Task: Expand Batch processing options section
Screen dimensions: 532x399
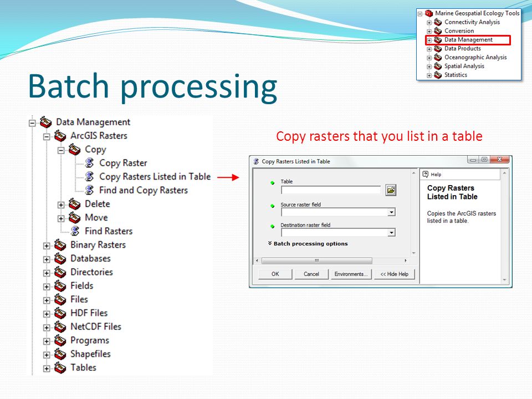Action: [270, 243]
